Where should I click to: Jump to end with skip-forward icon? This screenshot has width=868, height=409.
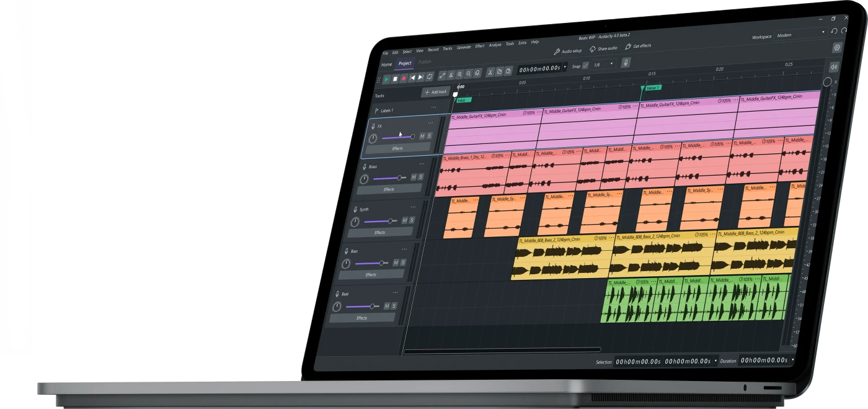(x=420, y=77)
